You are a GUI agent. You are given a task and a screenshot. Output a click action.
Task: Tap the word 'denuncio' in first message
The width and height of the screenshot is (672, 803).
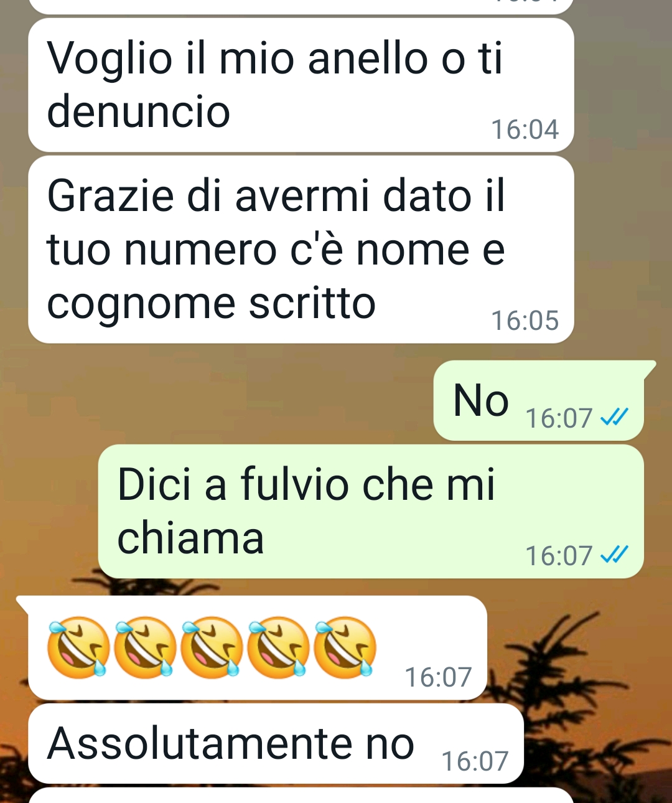pos(139,112)
